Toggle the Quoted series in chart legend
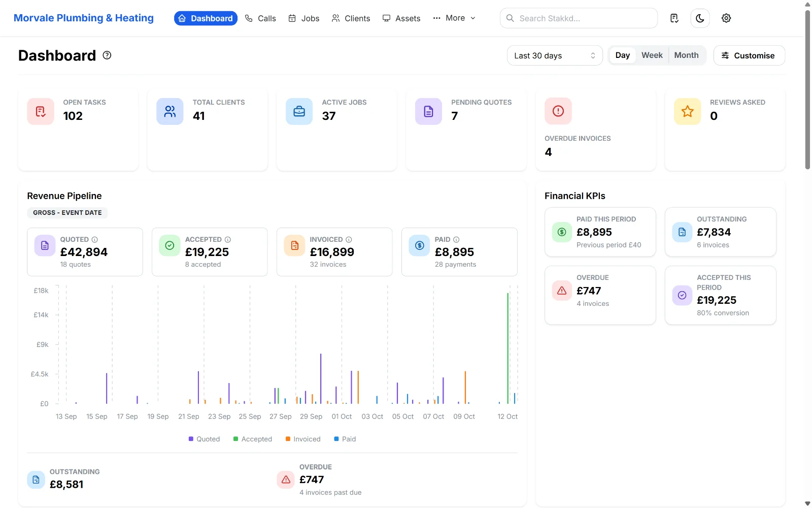The width and height of the screenshot is (812, 508). (x=204, y=439)
